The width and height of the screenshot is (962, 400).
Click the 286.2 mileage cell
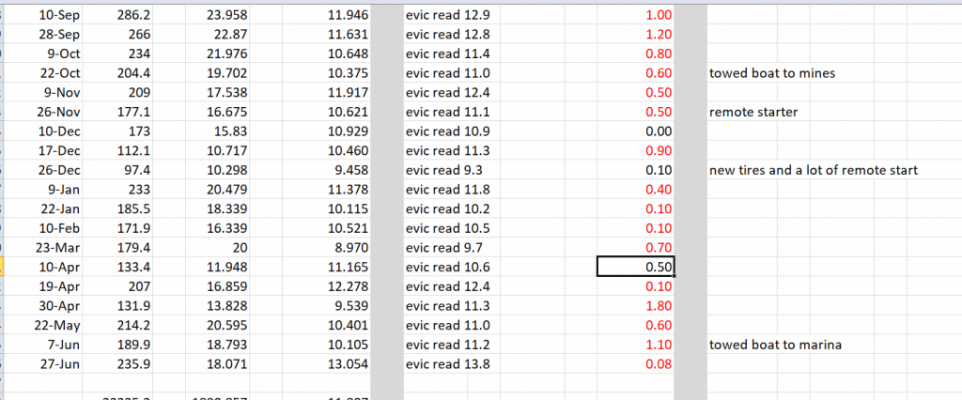[117, 15]
